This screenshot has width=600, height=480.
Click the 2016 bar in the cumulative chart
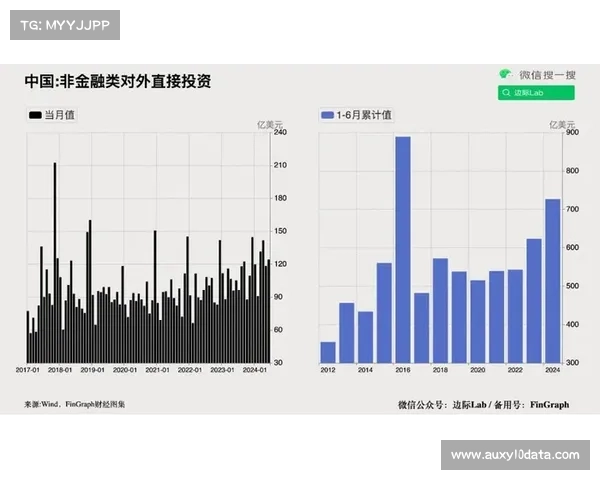point(403,250)
